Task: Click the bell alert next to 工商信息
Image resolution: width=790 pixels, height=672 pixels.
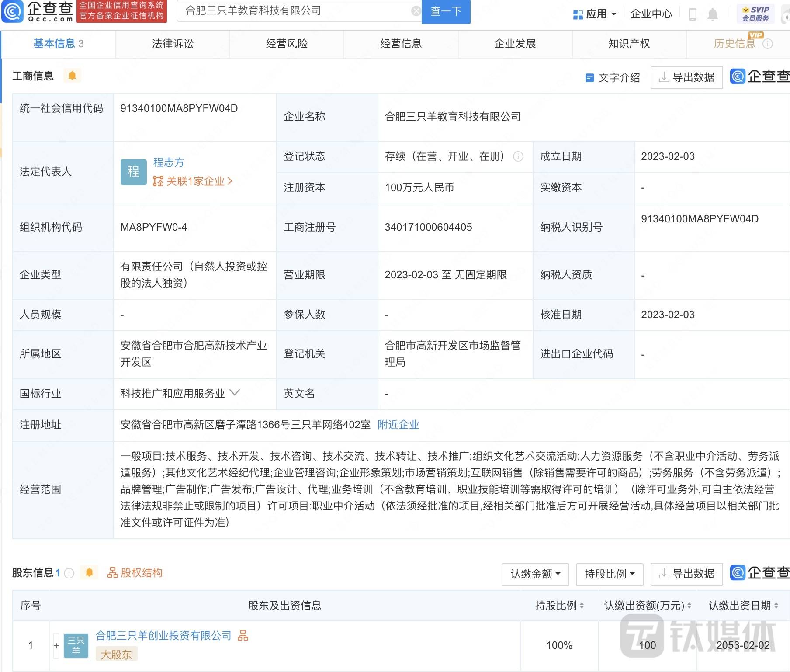Action: (x=72, y=76)
